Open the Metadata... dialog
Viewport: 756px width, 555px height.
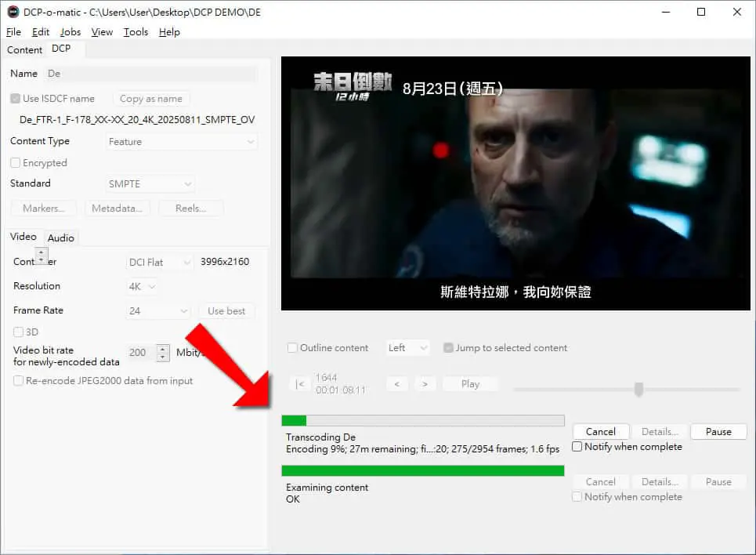118,209
